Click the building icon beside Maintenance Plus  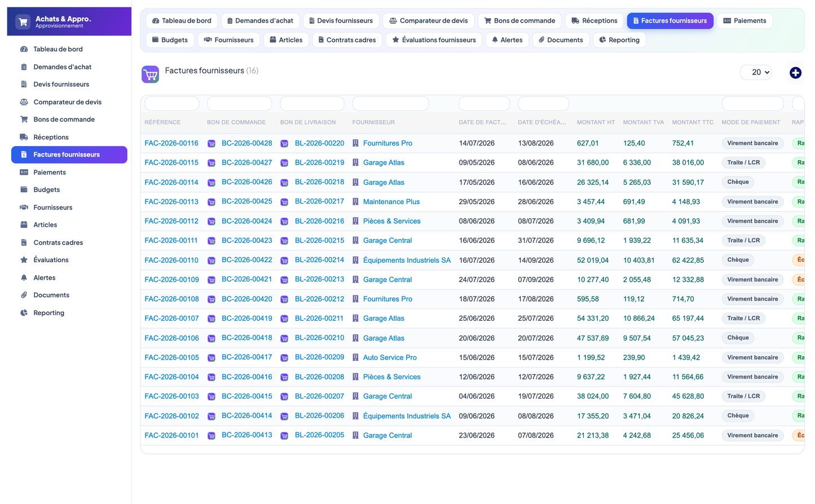(355, 202)
